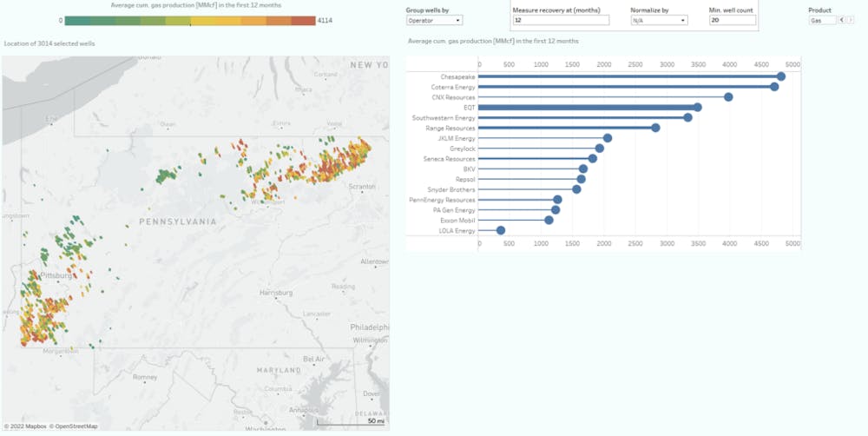Select the Seneca Resources lollipop marker
Image resolution: width=868 pixels, height=436 pixels.
point(592,158)
